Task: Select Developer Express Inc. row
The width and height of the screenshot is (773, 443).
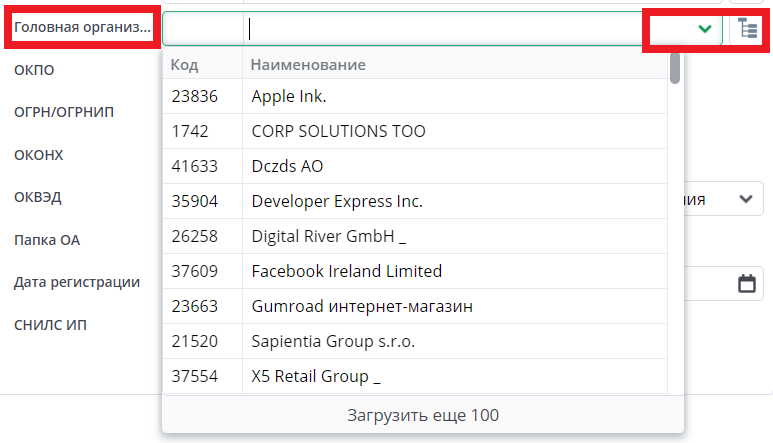Action: [x=337, y=201]
